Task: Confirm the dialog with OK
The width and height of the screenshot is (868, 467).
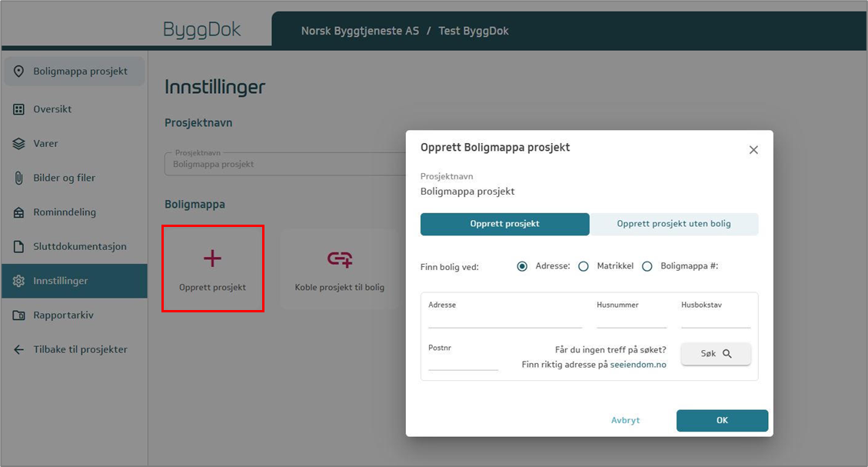Action: pos(721,421)
